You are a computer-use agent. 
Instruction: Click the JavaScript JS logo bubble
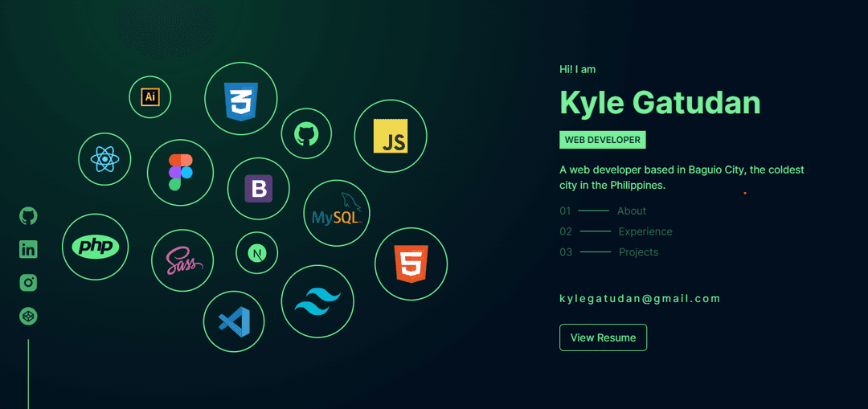pos(391,136)
